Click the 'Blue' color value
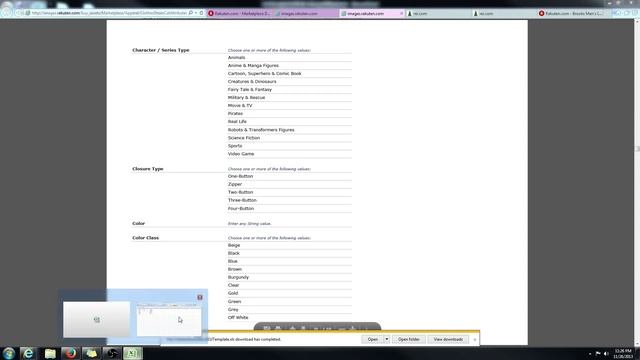 233,261
